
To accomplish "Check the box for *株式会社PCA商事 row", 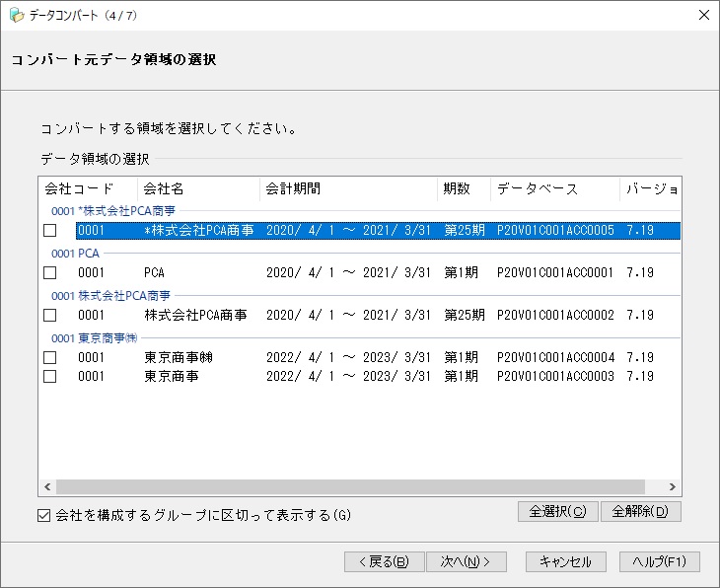I will (x=50, y=231).
